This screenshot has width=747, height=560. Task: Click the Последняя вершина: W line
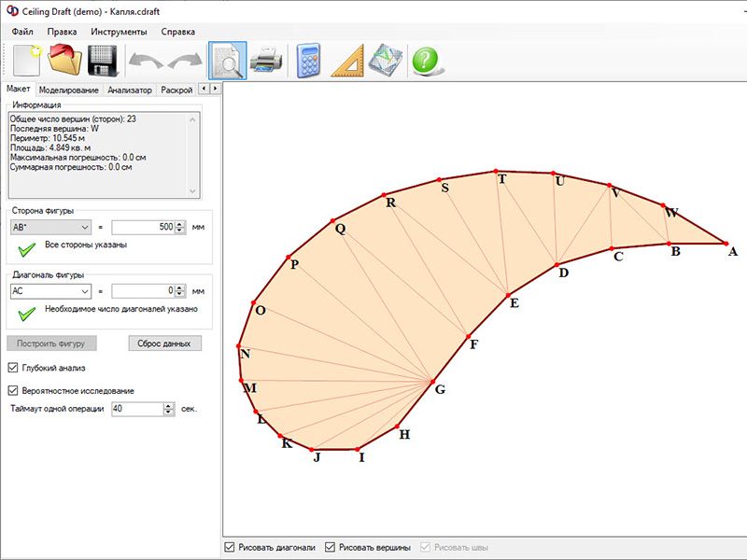54,129
